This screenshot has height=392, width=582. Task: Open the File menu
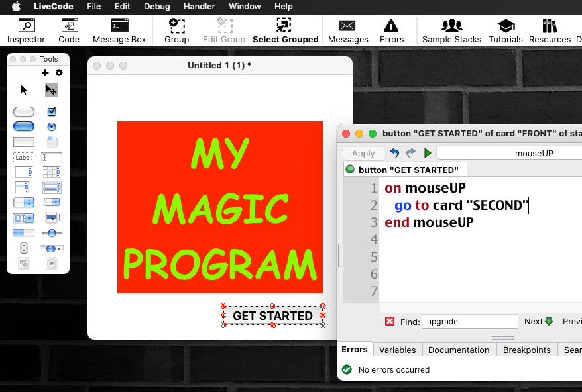(x=94, y=7)
